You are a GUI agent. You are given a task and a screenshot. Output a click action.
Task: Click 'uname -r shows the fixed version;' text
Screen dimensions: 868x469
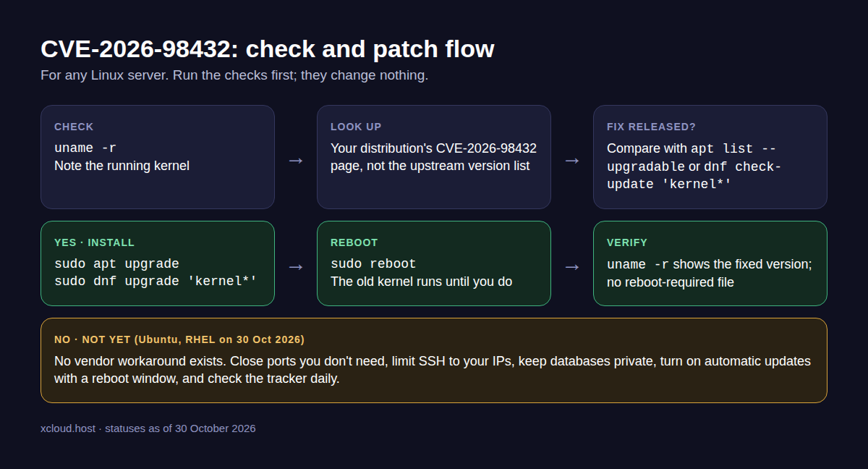pos(710,264)
